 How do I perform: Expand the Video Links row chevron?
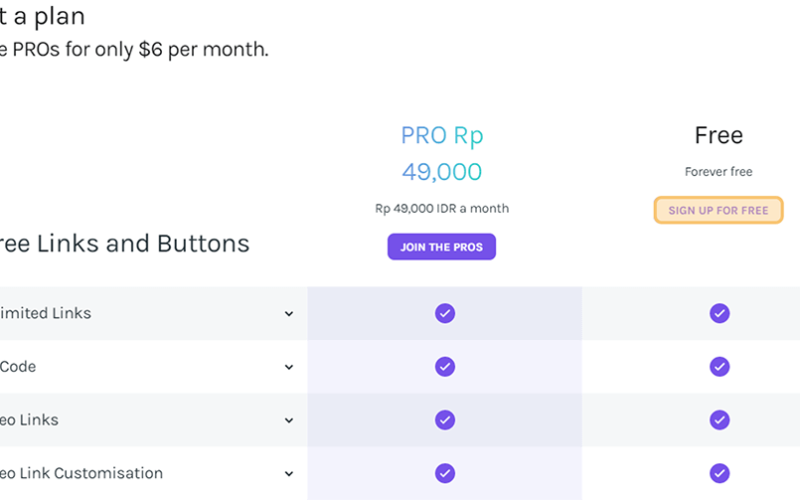pos(289,420)
